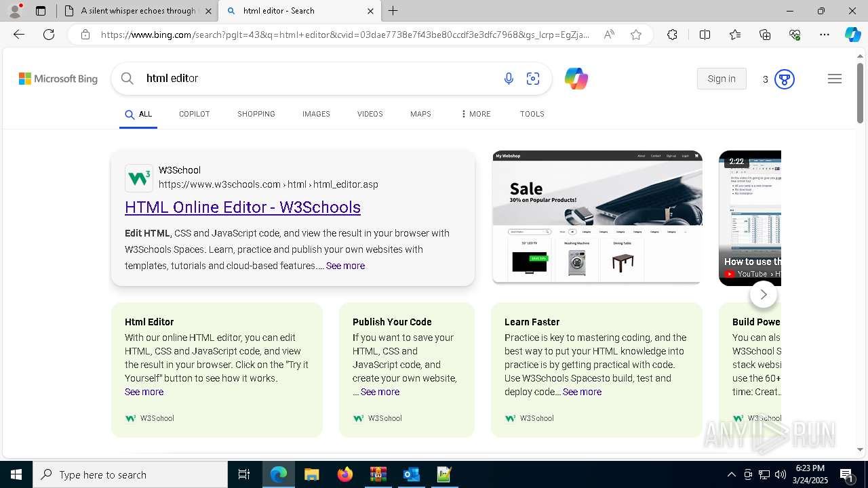The image size is (868, 488).
Task: Open HTML Online Editor - W3Schools link
Action: pos(243,207)
